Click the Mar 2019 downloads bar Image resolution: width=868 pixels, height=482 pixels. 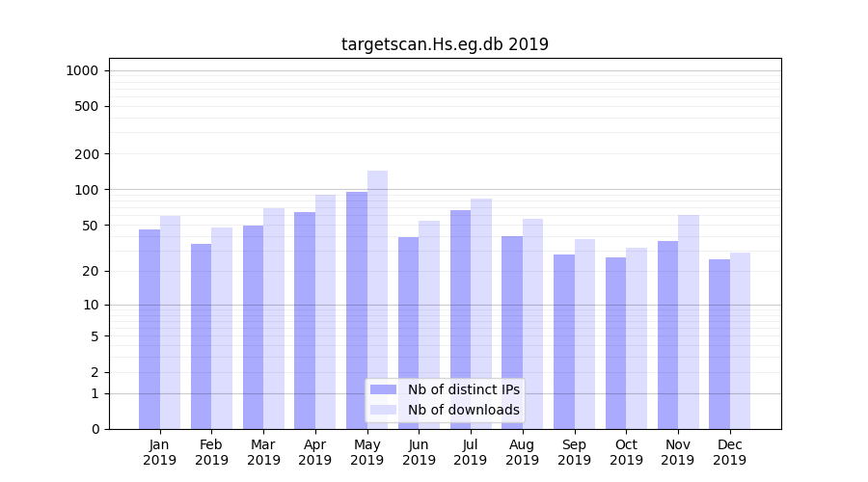point(274,318)
